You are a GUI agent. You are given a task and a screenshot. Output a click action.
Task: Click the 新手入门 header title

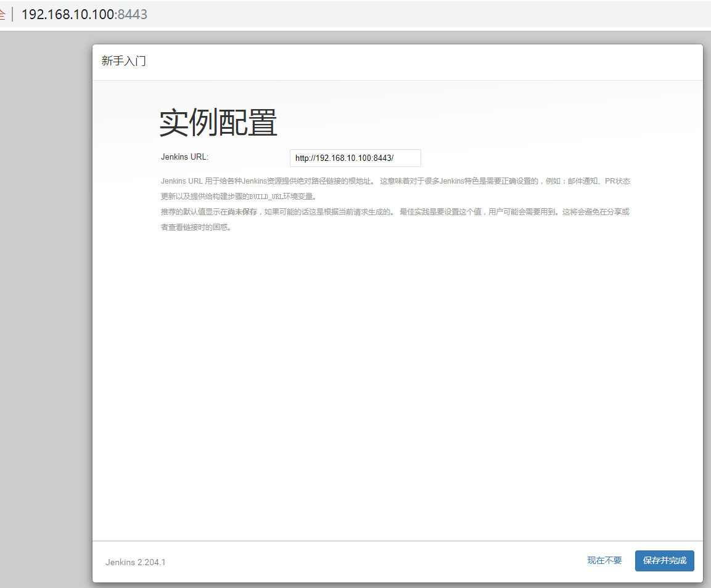(x=124, y=61)
